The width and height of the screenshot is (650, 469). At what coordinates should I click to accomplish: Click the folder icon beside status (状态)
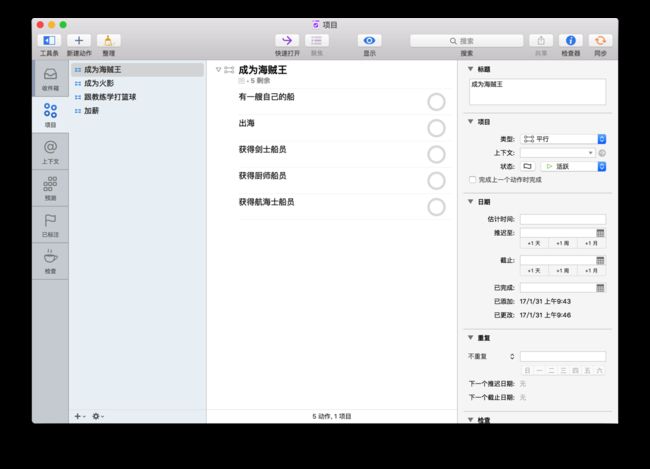(x=527, y=166)
